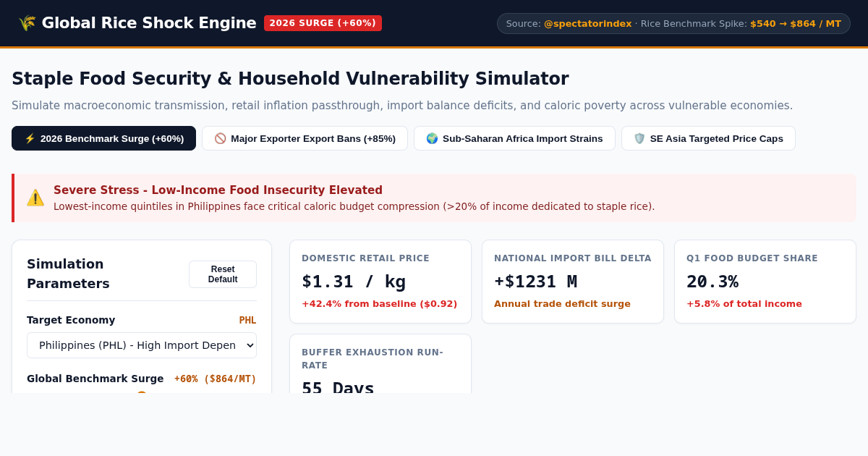Click the prohibited sign export ban icon
The height and width of the screenshot is (456, 868).
click(x=220, y=138)
